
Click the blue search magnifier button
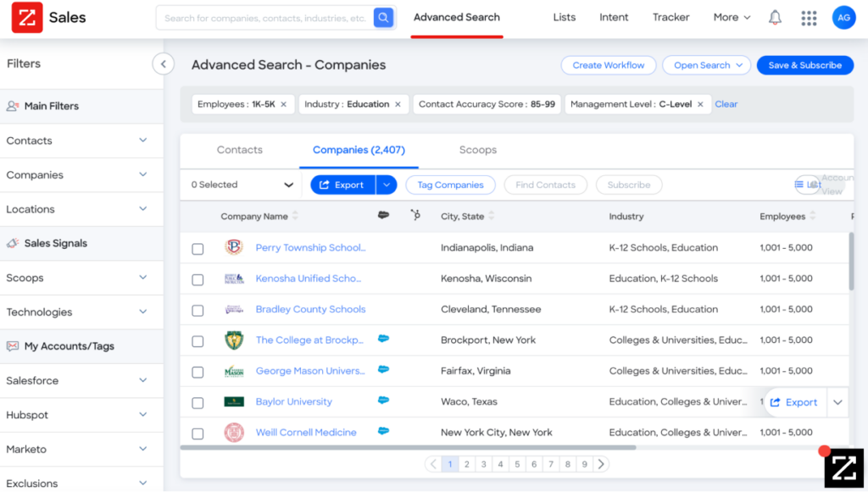(383, 18)
